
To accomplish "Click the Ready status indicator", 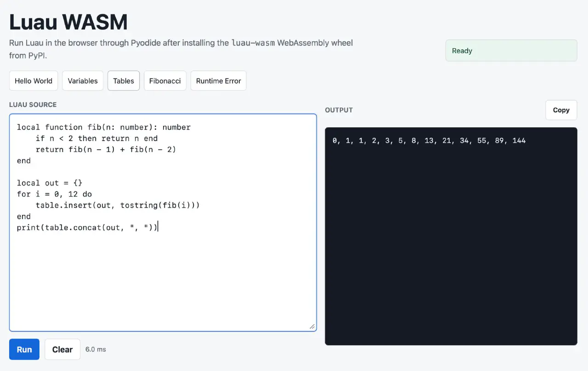I will point(511,51).
